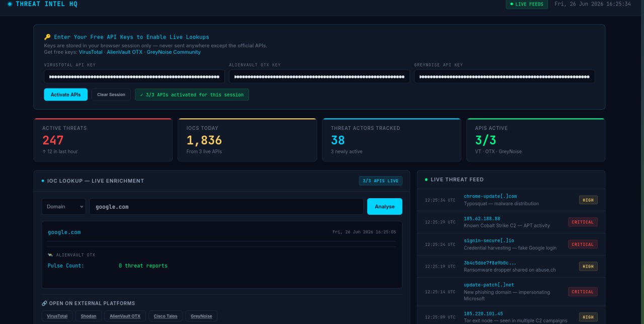Click the Clear Session button
The width and height of the screenshot is (644, 324).
(x=111, y=95)
